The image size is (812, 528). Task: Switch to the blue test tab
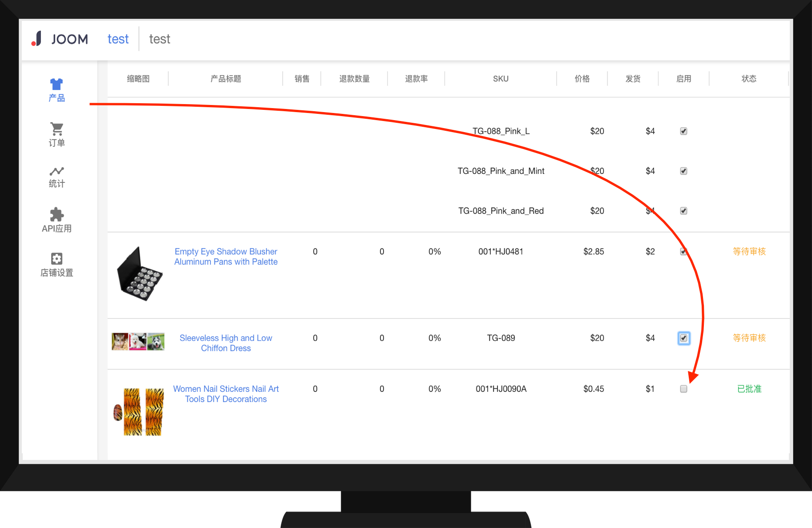tap(117, 39)
